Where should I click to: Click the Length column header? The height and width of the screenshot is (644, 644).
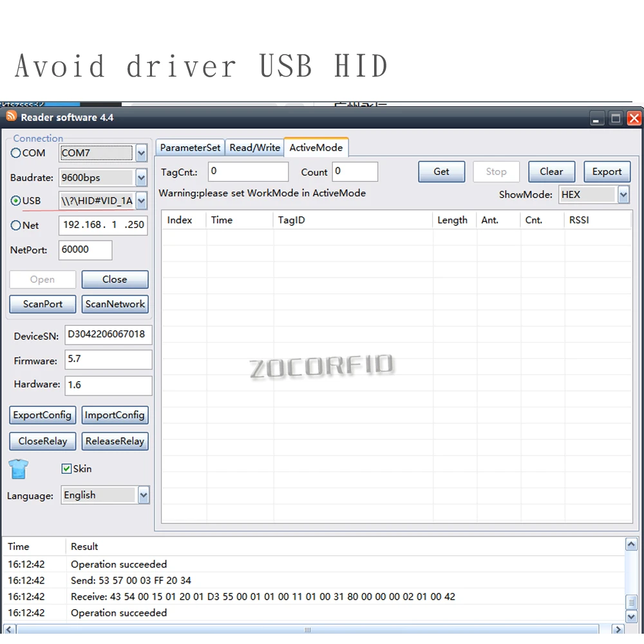[x=454, y=220]
